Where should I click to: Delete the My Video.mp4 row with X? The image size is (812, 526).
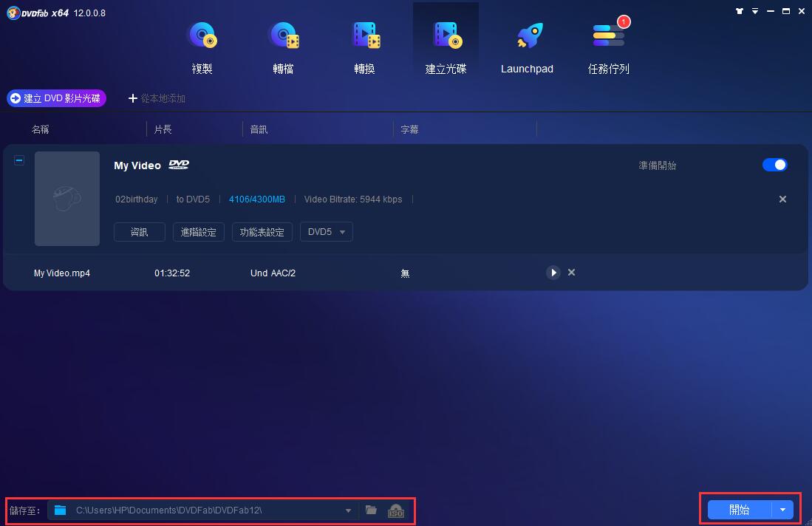571,273
